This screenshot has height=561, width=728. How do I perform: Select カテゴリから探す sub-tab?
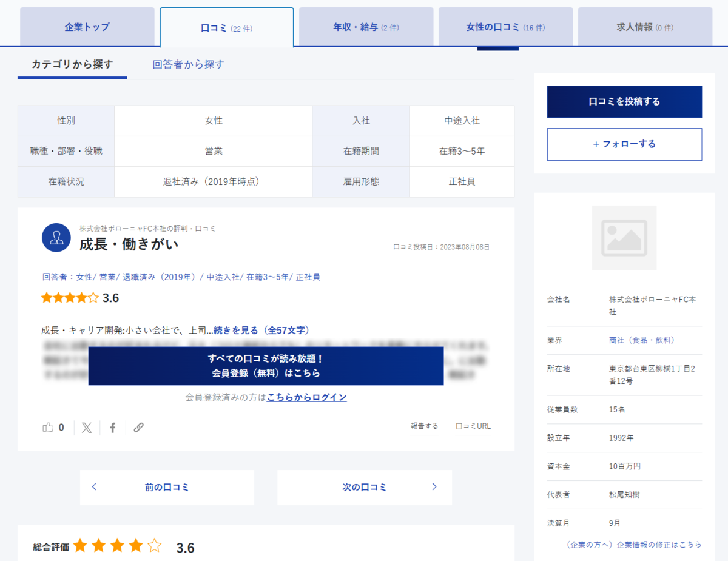click(72, 64)
